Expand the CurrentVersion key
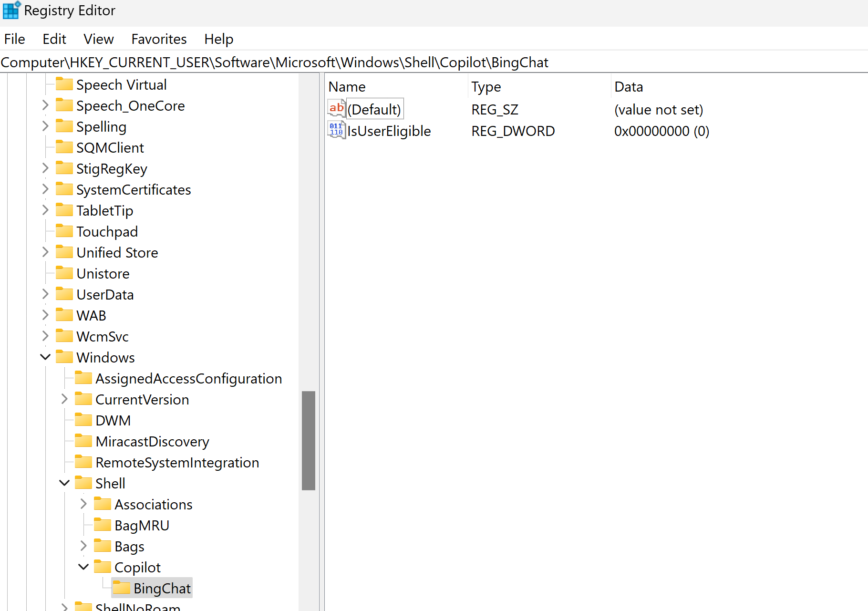 (64, 399)
